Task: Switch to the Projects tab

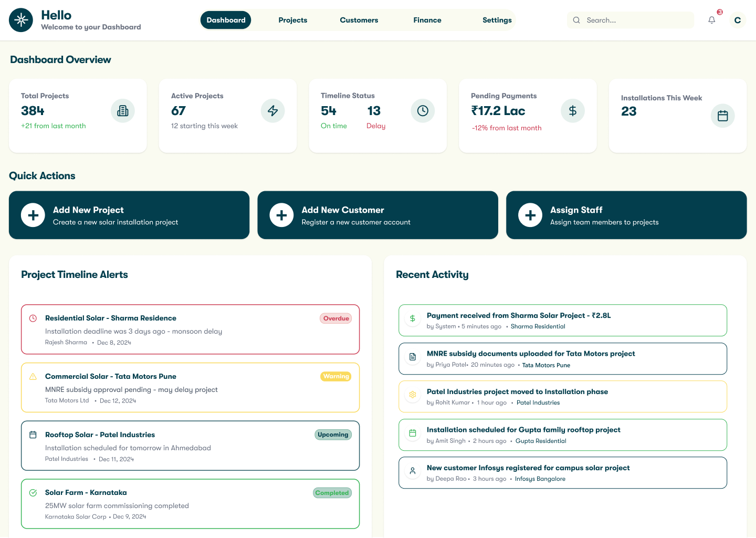Action: point(293,20)
